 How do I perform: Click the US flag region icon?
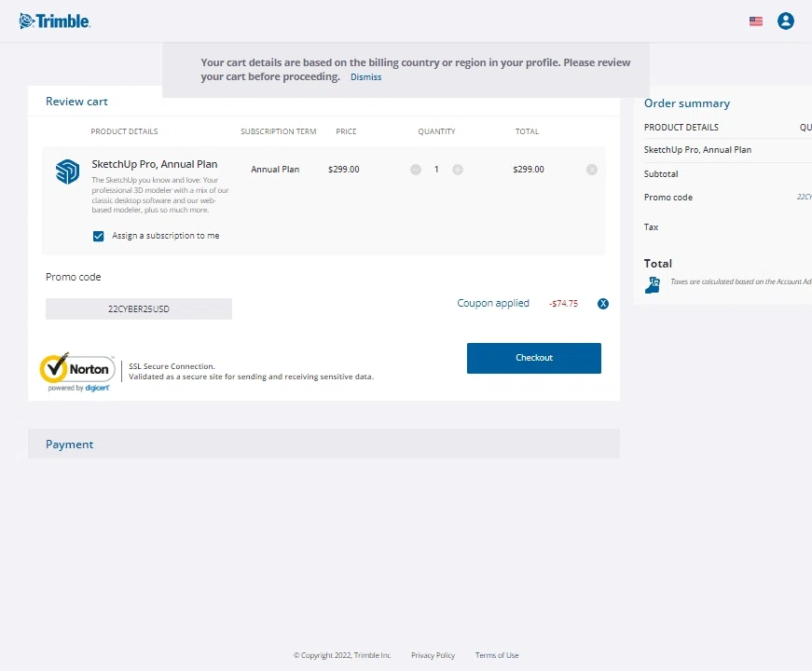coord(756,21)
